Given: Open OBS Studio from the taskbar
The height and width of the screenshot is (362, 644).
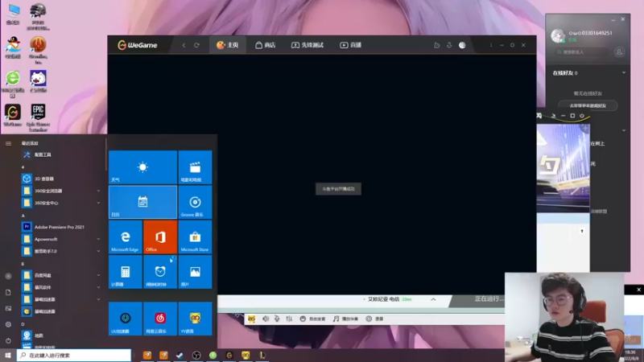Looking at the screenshot, I should click(196, 356).
